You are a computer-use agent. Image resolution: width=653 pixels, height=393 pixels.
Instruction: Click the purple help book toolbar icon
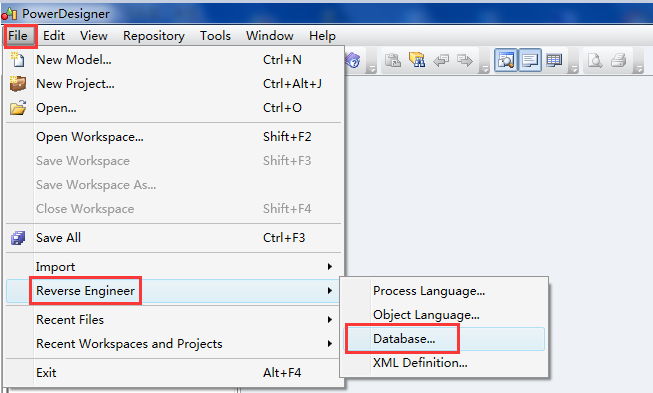pyautogui.click(x=353, y=60)
